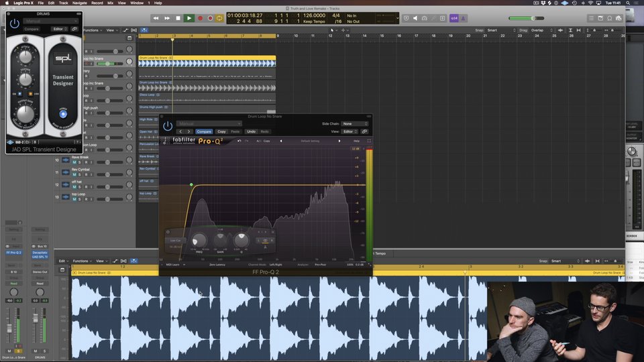Screen dimensions: 644x362
Task: Open View Editor dropdown in Transient Designer window
Action: click(x=60, y=29)
